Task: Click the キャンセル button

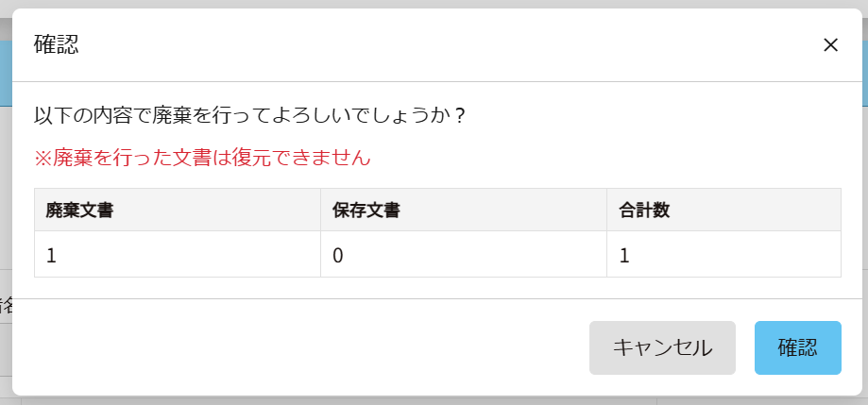Action: [662, 347]
